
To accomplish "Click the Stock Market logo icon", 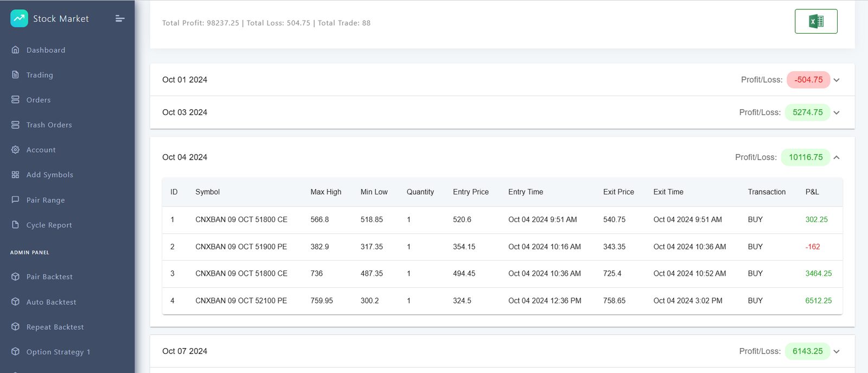I will [x=19, y=18].
